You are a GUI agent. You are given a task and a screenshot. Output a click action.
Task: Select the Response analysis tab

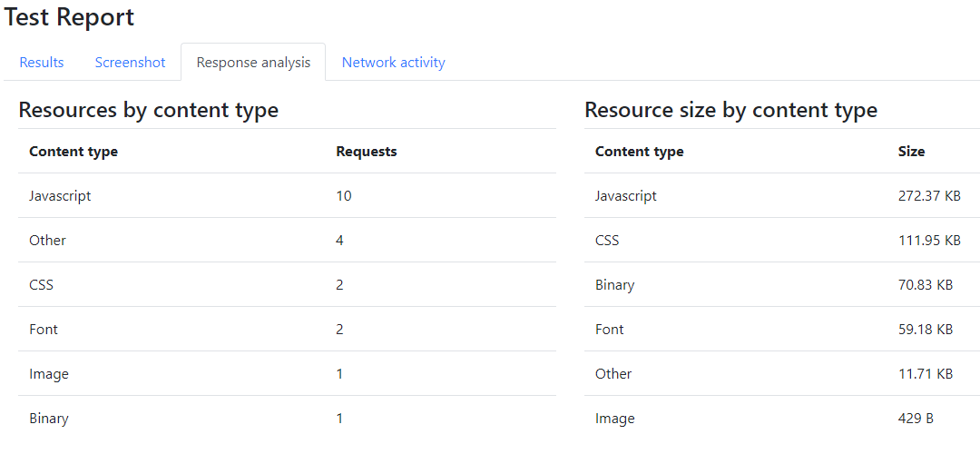click(253, 63)
